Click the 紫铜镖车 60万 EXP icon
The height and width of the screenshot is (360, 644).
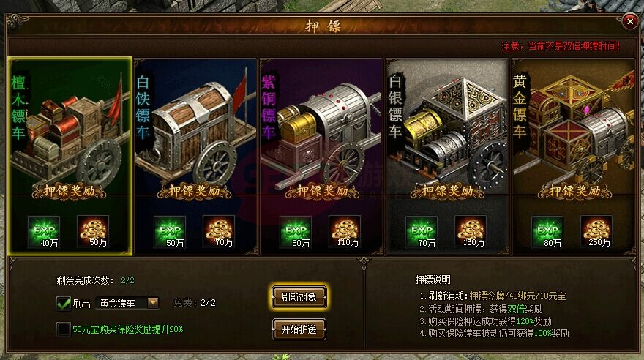click(x=296, y=232)
